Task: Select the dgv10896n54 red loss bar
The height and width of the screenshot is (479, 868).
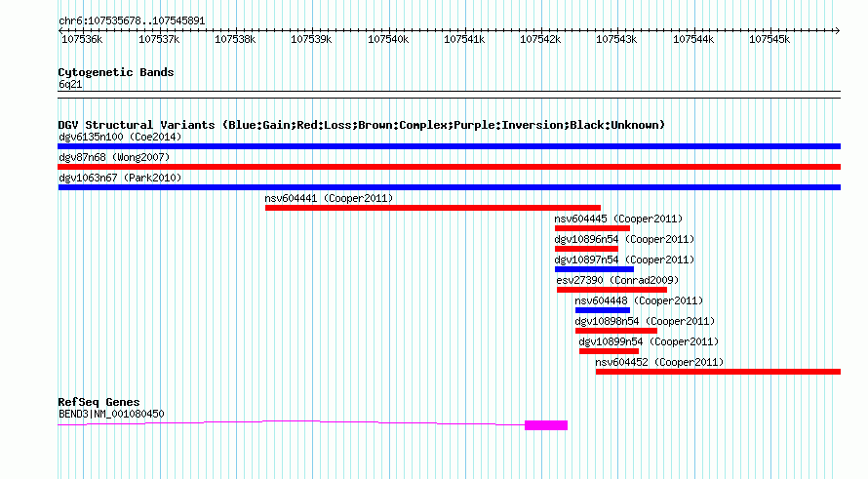Action: [586, 249]
